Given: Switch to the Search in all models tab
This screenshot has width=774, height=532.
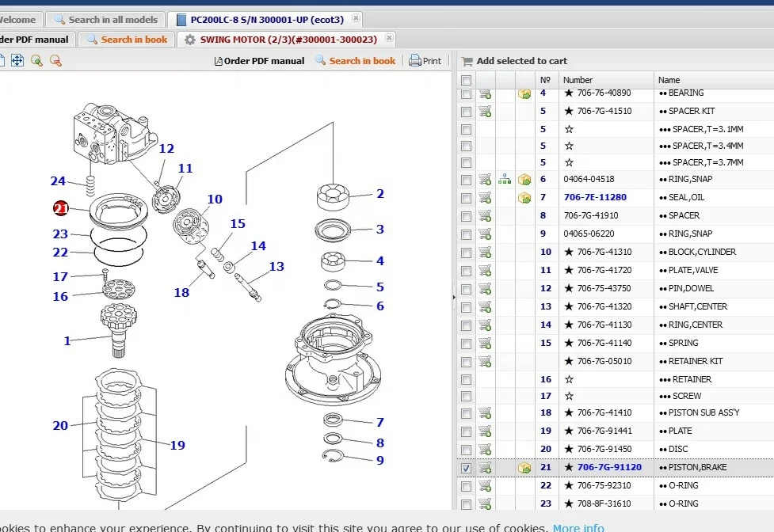Looking at the screenshot, I should point(105,20).
